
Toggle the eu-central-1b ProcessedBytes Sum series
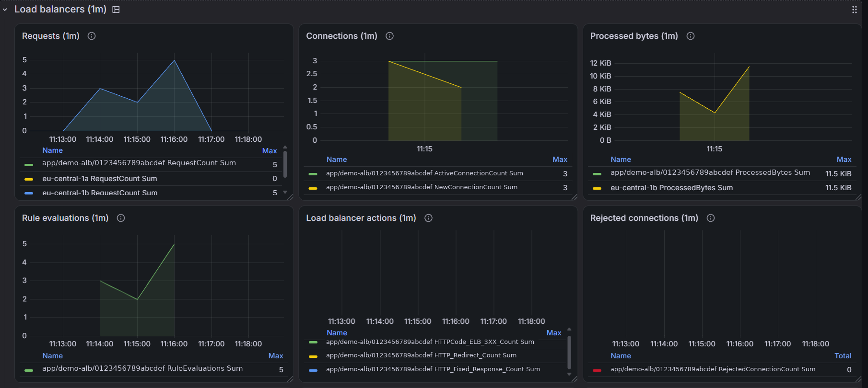pos(671,188)
